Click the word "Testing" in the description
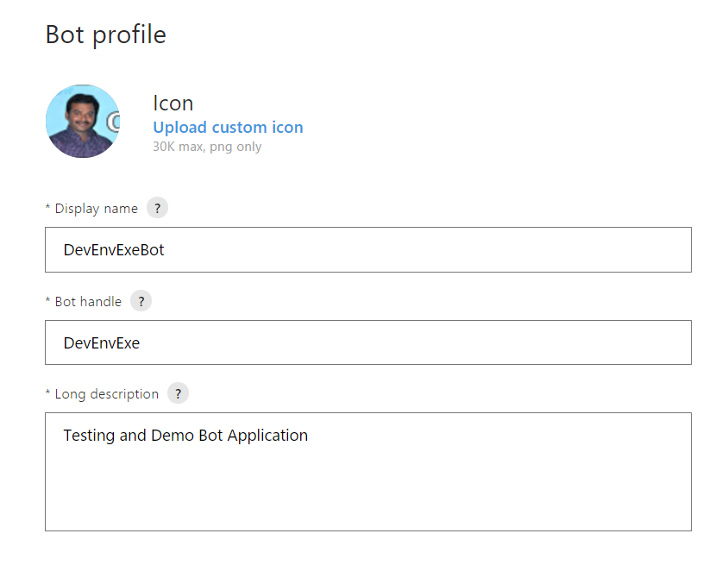 89,436
